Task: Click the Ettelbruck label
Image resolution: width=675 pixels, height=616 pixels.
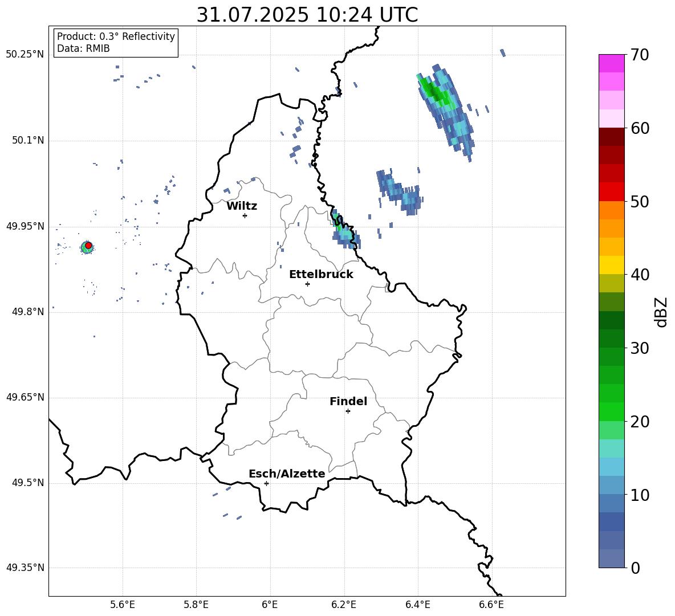Action: click(321, 275)
